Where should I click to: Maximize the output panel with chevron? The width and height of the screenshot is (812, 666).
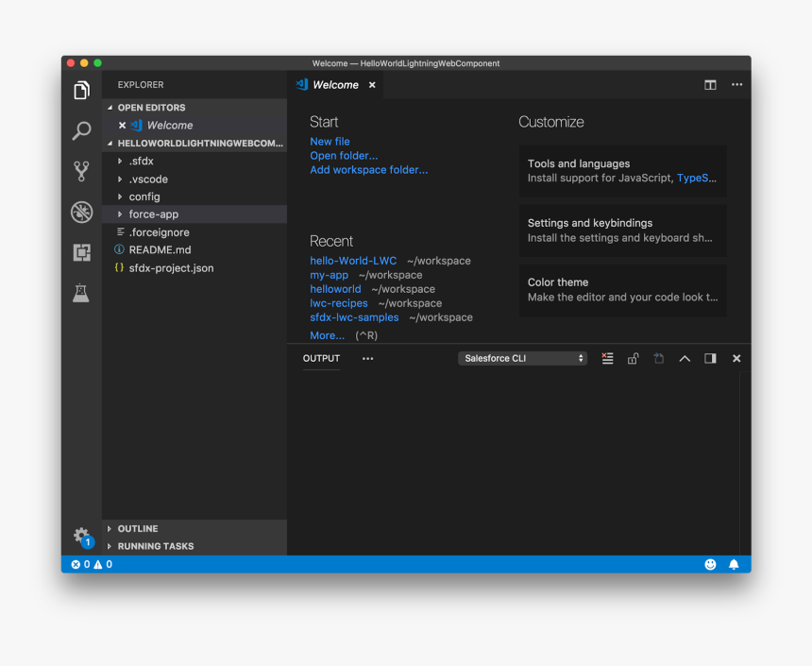point(685,359)
